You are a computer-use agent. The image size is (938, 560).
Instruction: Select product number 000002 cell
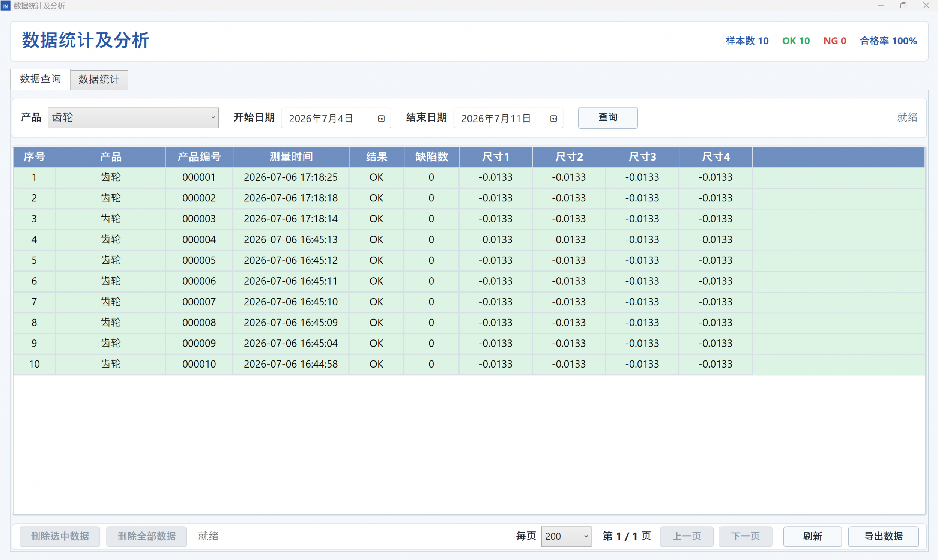pyautogui.click(x=199, y=198)
